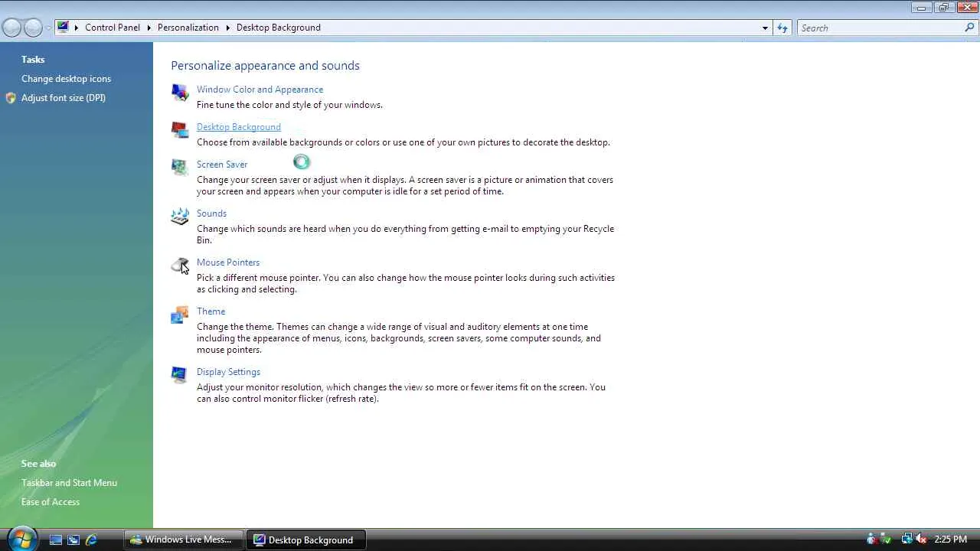This screenshot has width=980, height=551.
Task: Click the Mouse Pointers mouse icon
Action: tap(180, 266)
